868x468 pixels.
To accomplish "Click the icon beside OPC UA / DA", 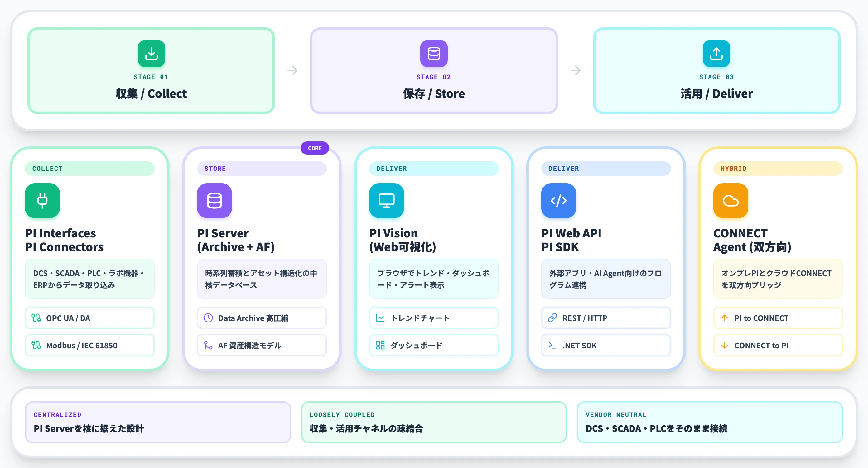I will click(36, 318).
